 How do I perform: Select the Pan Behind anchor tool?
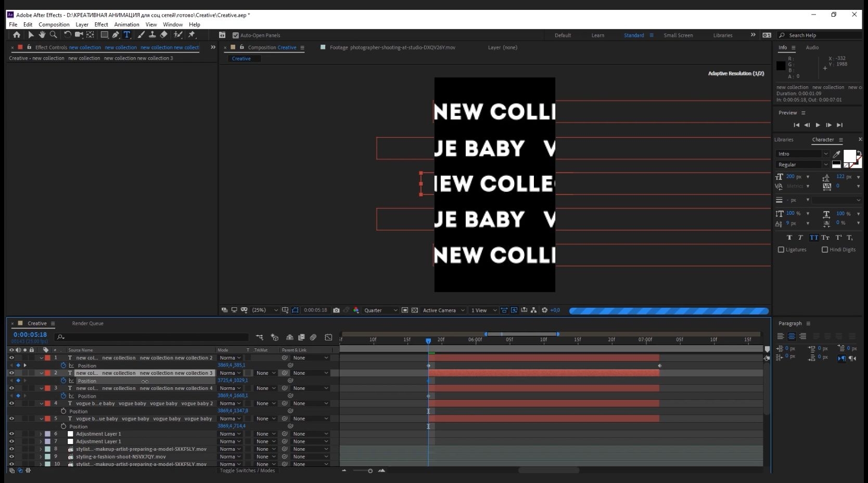tap(90, 35)
